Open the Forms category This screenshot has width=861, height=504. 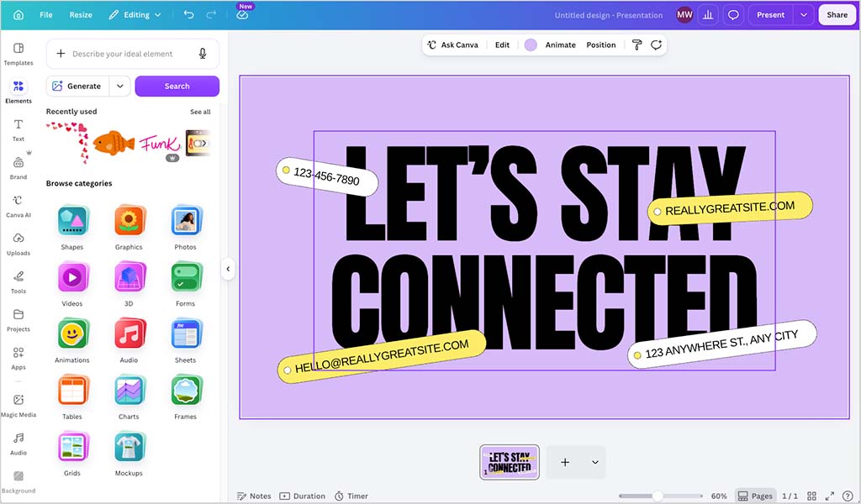click(186, 284)
